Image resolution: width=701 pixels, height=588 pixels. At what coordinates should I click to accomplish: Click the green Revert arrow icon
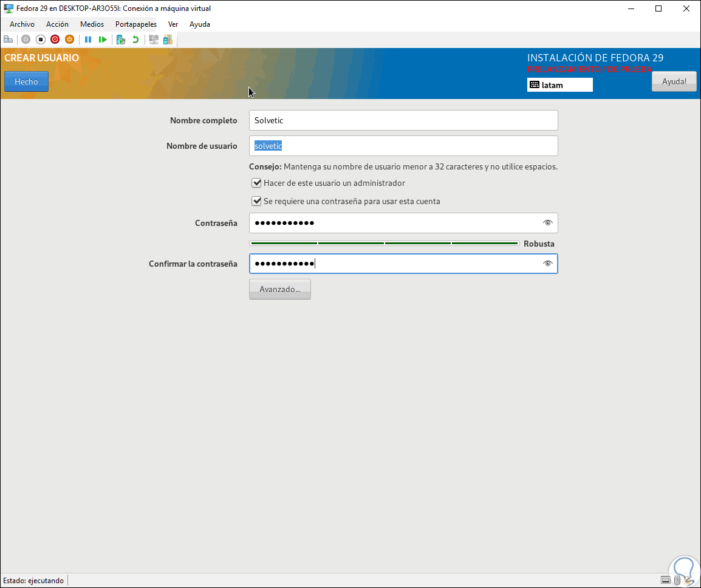tap(135, 39)
